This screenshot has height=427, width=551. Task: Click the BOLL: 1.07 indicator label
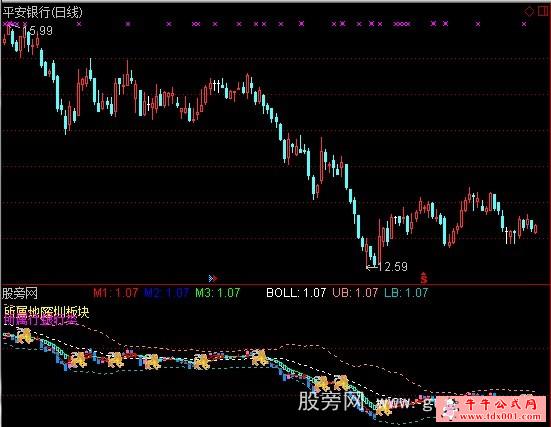[296, 293]
